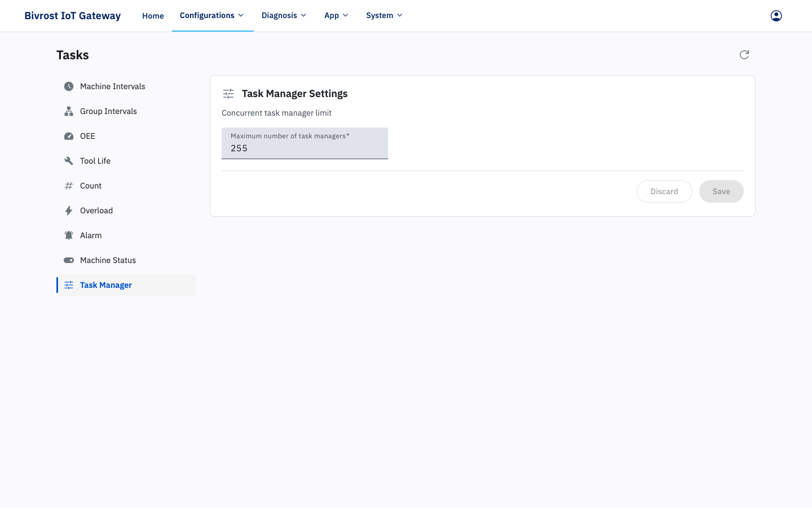Click the Group Intervals hierarchy icon
The width and height of the screenshot is (812, 508).
pyautogui.click(x=69, y=111)
